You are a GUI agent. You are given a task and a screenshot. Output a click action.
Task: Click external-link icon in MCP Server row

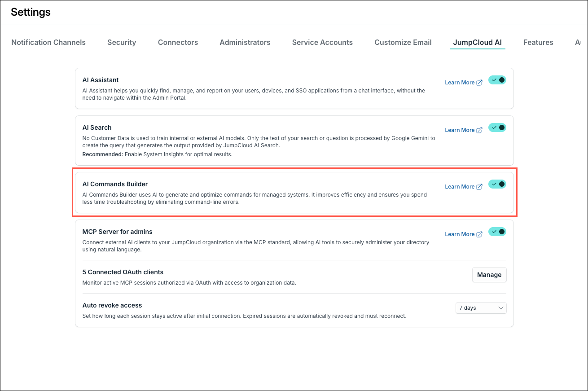[479, 234]
